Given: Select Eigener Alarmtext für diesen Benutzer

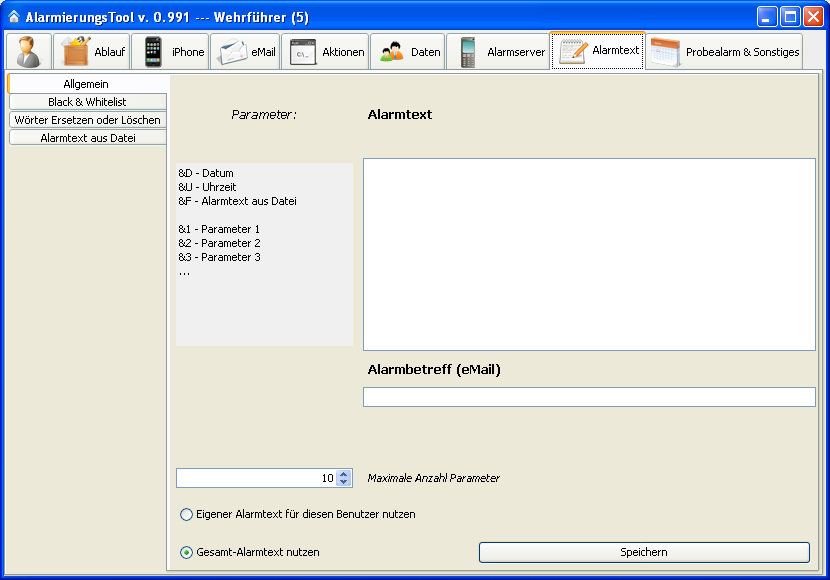Looking at the screenshot, I should click(x=186, y=514).
